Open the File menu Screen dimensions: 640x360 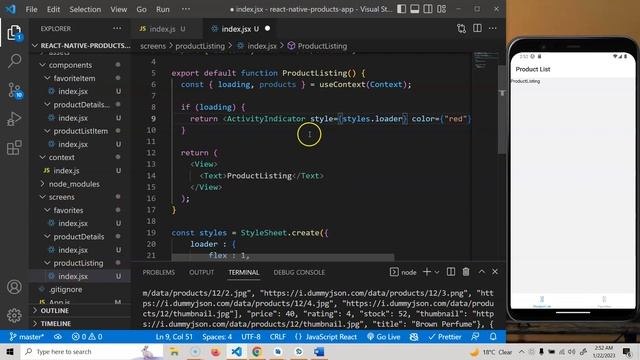coord(31,9)
